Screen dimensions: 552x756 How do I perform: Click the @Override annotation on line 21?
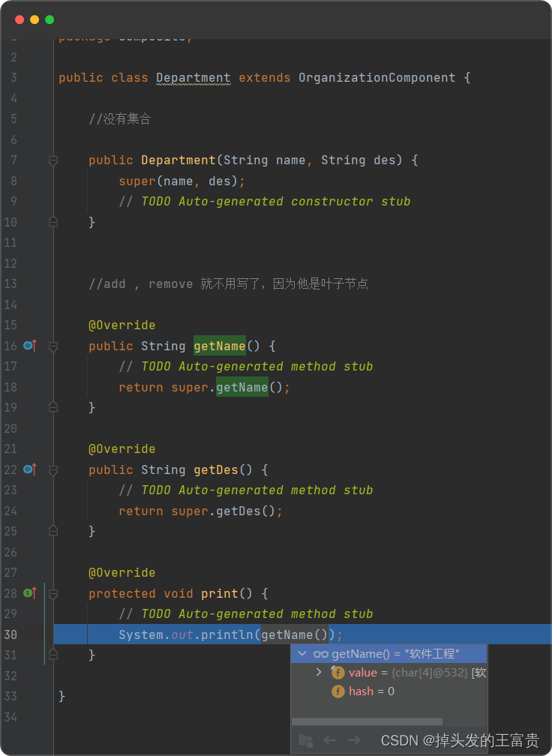pyautogui.click(x=122, y=449)
